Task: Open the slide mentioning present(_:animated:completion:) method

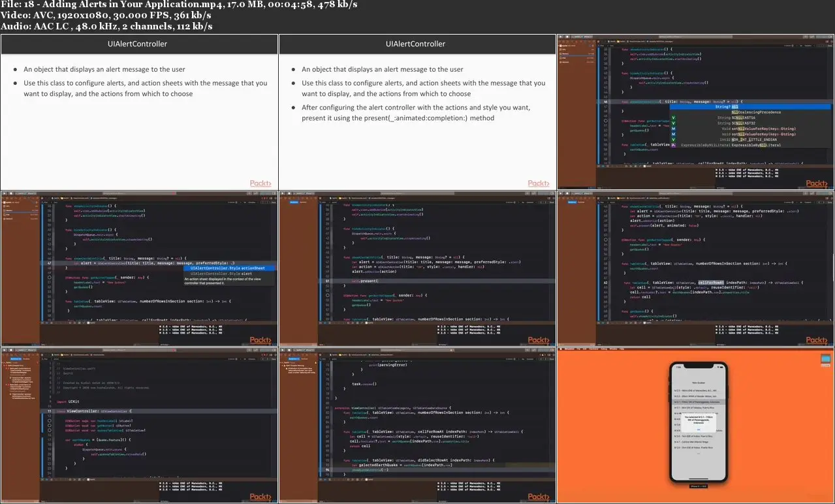Action: click(x=418, y=112)
